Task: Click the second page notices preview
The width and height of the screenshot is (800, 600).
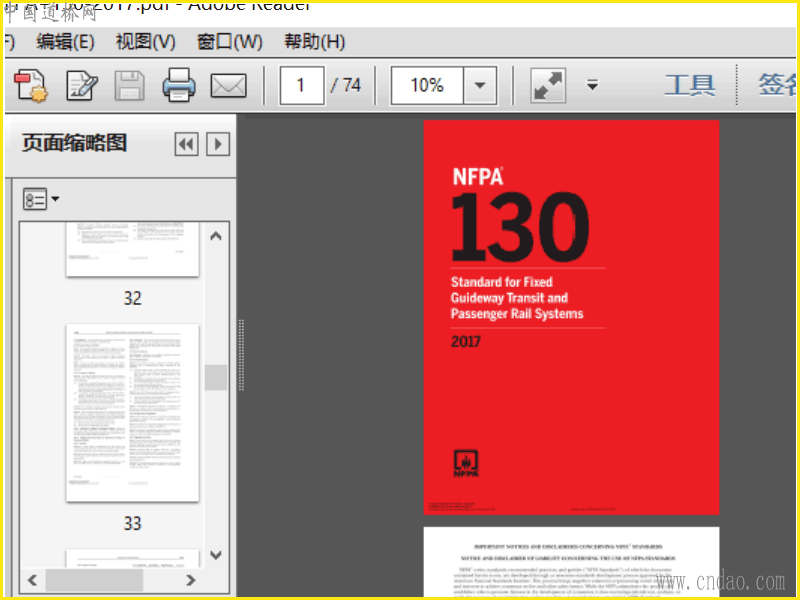Action: (x=571, y=562)
